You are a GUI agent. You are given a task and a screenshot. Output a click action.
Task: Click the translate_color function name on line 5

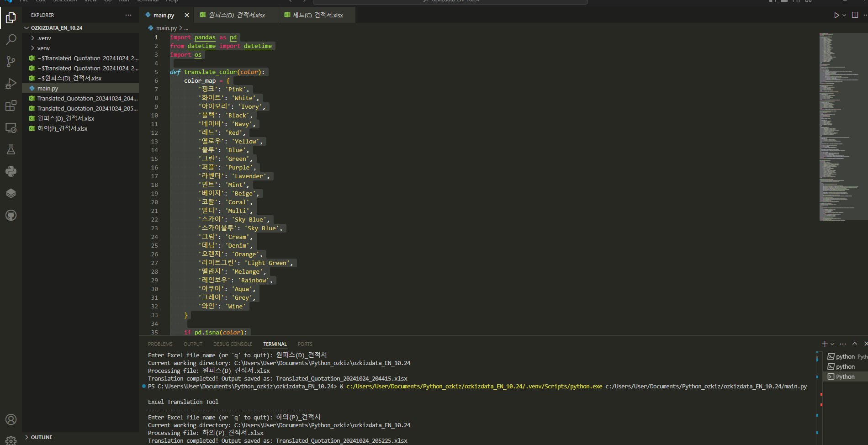[x=211, y=72]
